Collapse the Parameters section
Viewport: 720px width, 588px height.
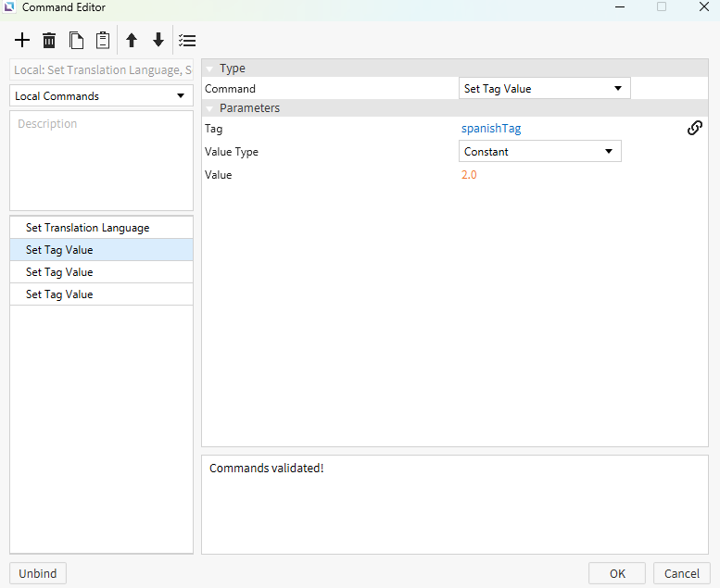click(x=209, y=108)
